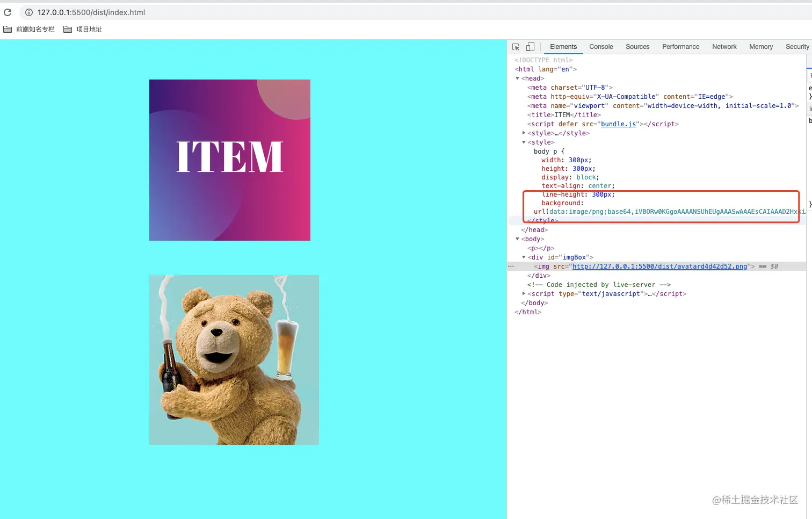Collapse the second style element with body p
Image resolution: width=812 pixels, height=519 pixels.
click(x=524, y=142)
